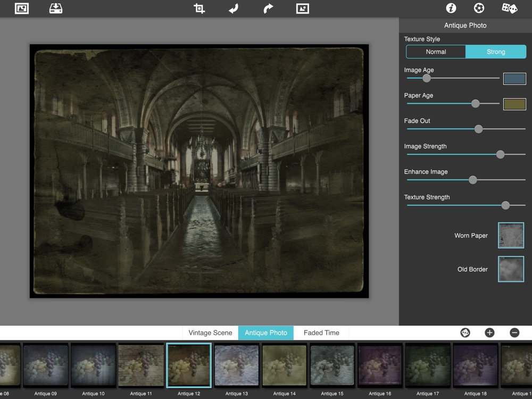
Task: Redo the last edit
Action: [x=268, y=9]
